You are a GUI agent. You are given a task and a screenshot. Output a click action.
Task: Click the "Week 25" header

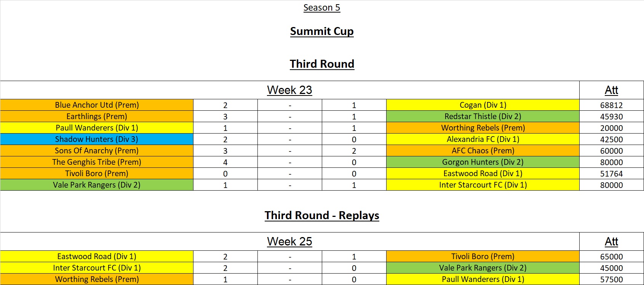tap(289, 242)
